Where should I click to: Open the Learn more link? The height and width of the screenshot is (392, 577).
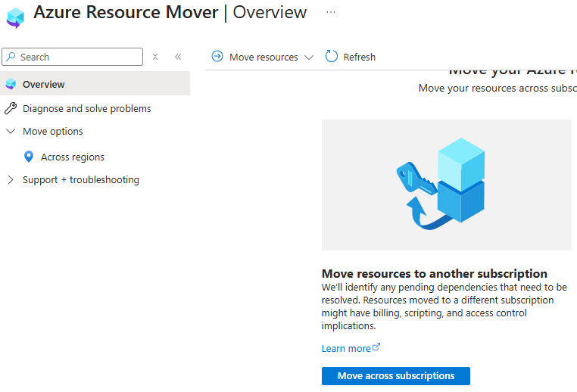[346, 348]
